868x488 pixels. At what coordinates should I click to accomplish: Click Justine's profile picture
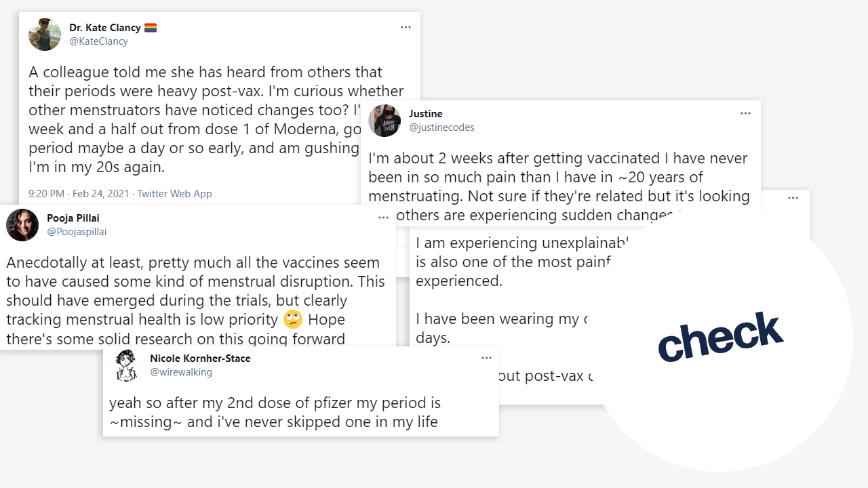point(384,121)
